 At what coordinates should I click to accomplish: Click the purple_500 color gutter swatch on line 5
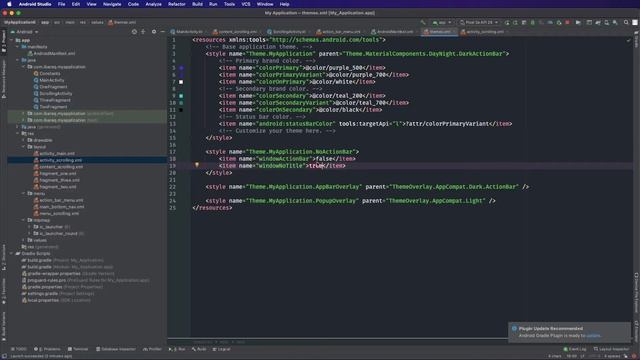[181, 68]
